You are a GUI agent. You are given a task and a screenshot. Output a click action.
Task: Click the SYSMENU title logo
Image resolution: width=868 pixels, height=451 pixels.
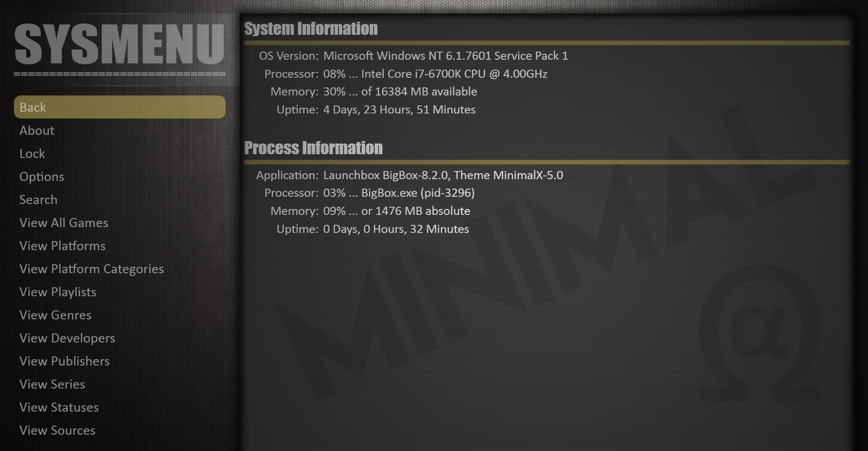coord(120,44)
